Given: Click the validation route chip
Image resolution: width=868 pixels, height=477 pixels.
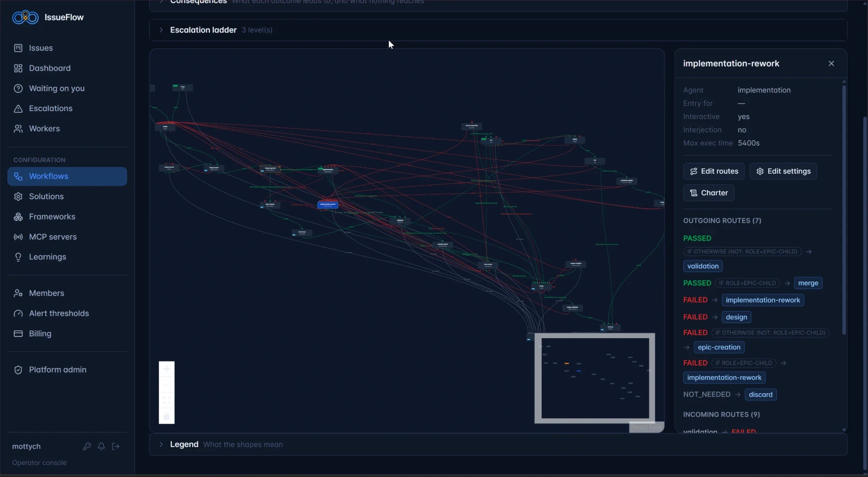Looking at the screenshot, I should (x=703, y=266).
